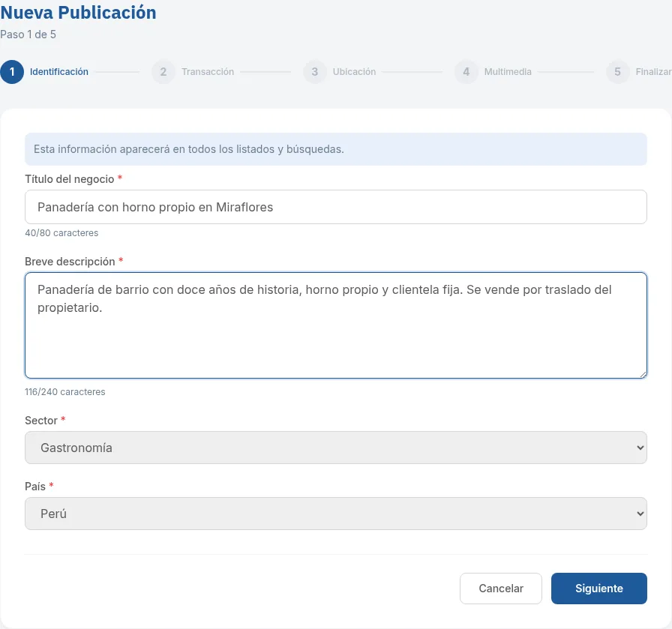Open the Finalizar step label
This screenshot has height=629, width=672.
coord(653,71)
